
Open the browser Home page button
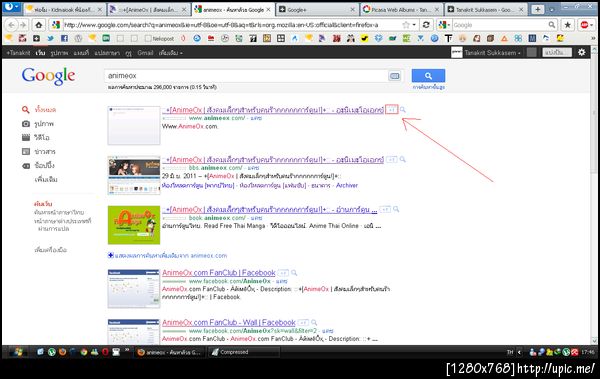(x=38, y=25)
